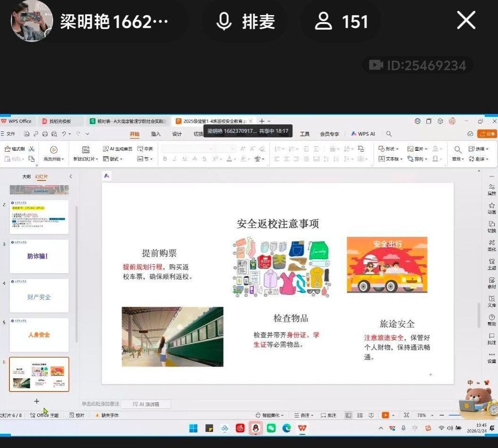The width and height of the screenshot is (498, 448).
Task: Select the 插入 ribbon tab
Action: [x=156, y=134]
